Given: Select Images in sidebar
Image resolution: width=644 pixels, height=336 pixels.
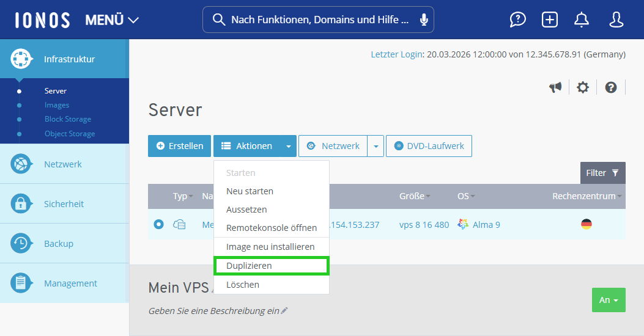Looking at the screenshot, I should pyautogui.click(x=57, y=105).
